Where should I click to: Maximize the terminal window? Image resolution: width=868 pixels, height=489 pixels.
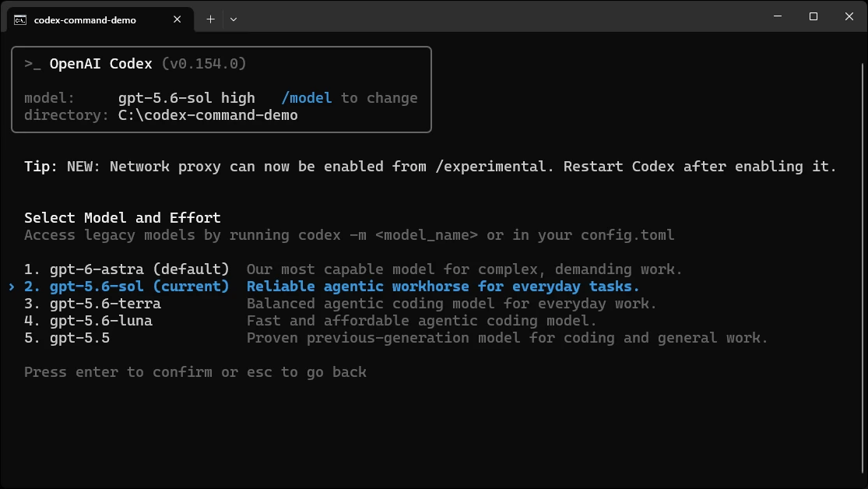pos(814,16)
